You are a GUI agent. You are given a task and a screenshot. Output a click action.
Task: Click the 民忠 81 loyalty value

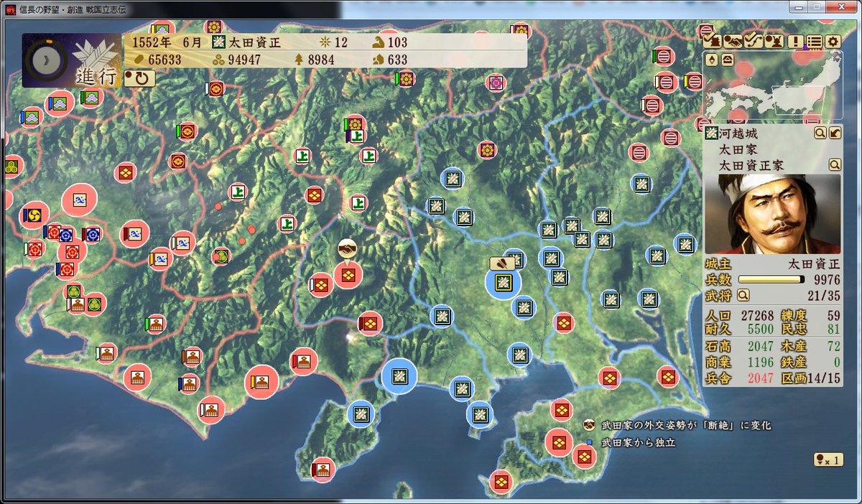coord(833,330)
